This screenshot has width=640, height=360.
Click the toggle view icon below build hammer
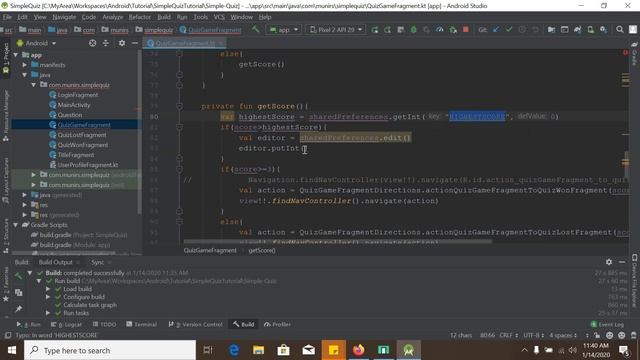[x=18, y=293]
